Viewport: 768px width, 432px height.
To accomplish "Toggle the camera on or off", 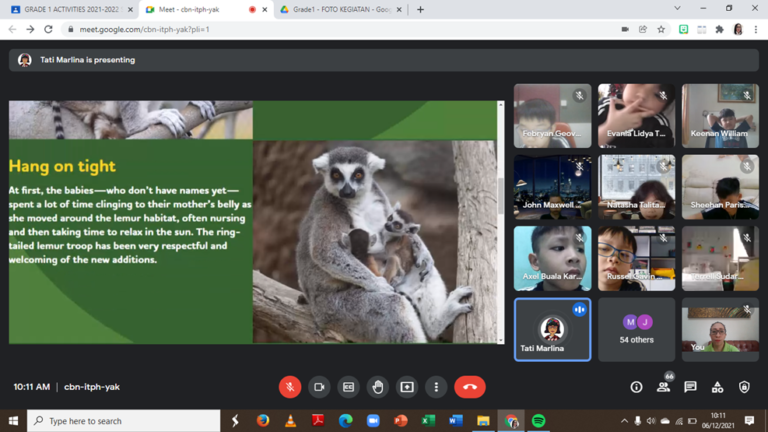I will (319, 387).
